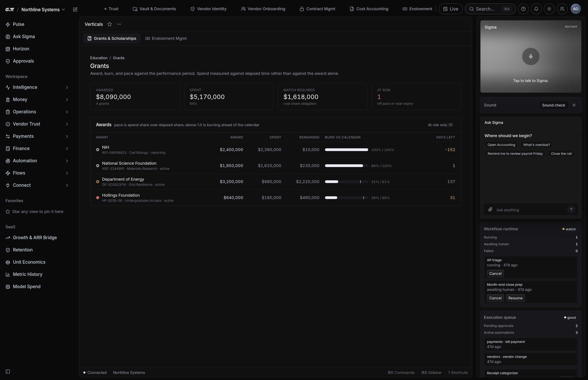Open Vendor Onboarding top nav
The height and width of the screenshot is (380, 588).
pyautogui.click(x=263, y=9)
